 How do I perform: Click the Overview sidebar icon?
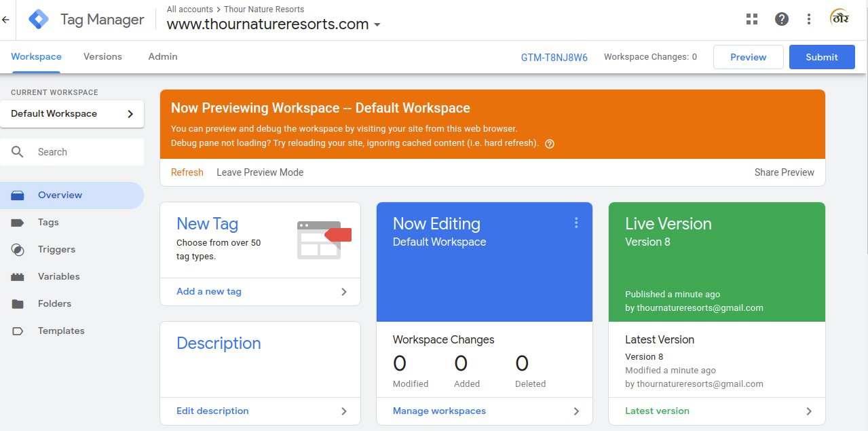18,195
